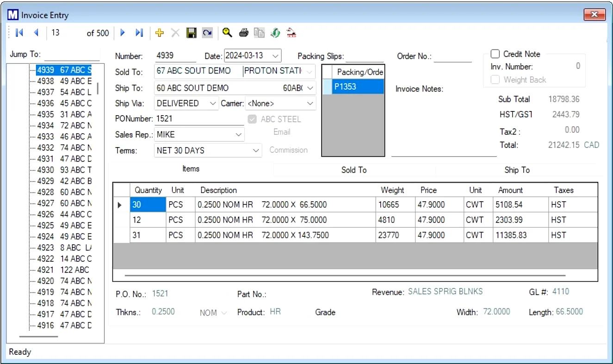Click the green refresh globe icon
This screenshot has height=364, width=613.
274,32
